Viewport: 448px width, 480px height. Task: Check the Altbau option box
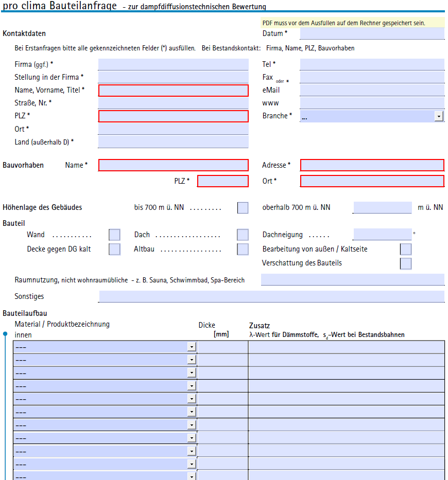point(243,250)
